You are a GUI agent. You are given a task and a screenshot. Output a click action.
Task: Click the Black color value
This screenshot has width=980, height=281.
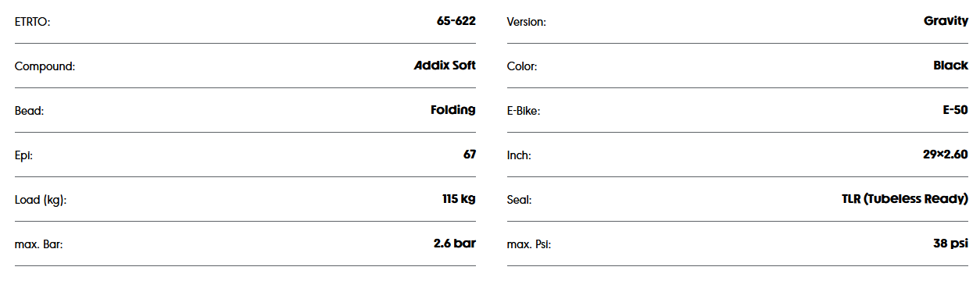click(x=950, y=66)
